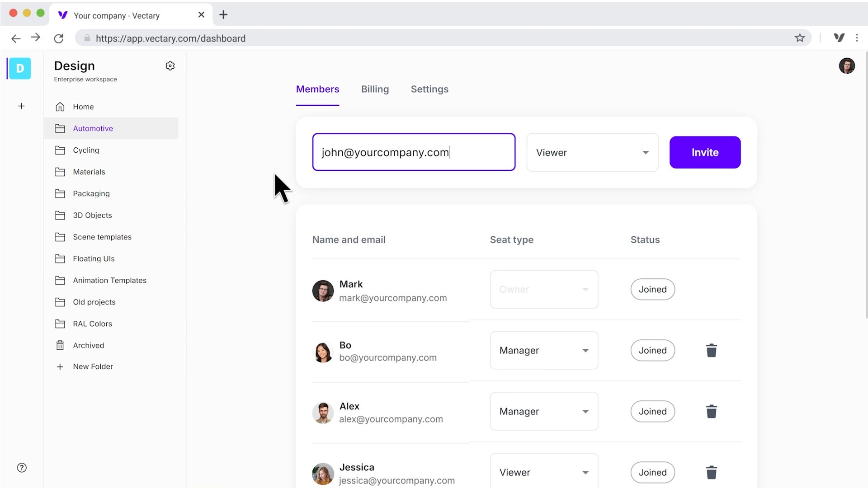The width and height of the screenshot is (868, 488).
Task: Click trash icon next to Jessica
Action: [x=711, y=473]
